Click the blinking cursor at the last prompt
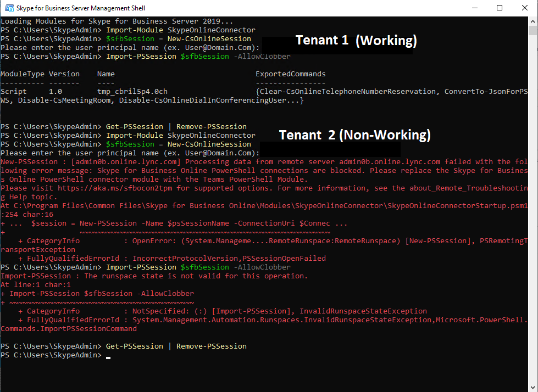 coord(108,356)
